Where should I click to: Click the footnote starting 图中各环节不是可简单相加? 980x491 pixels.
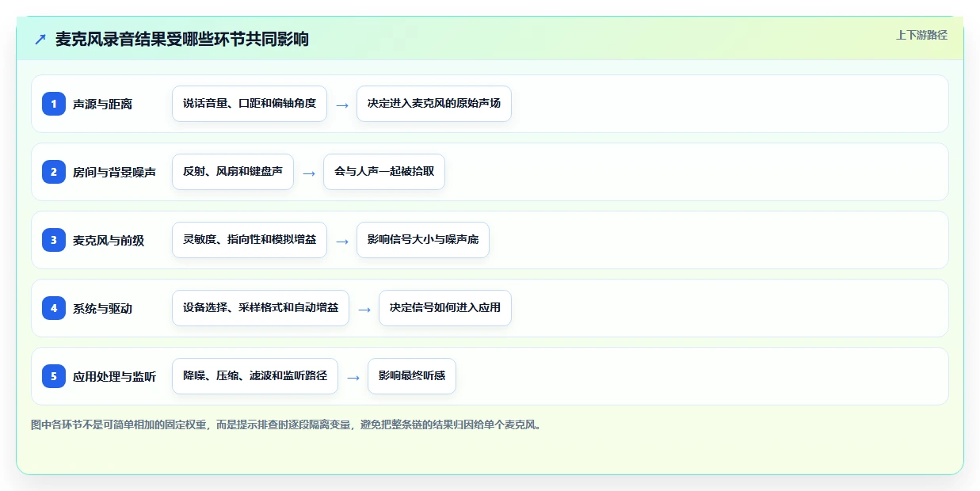pos(287,425)
